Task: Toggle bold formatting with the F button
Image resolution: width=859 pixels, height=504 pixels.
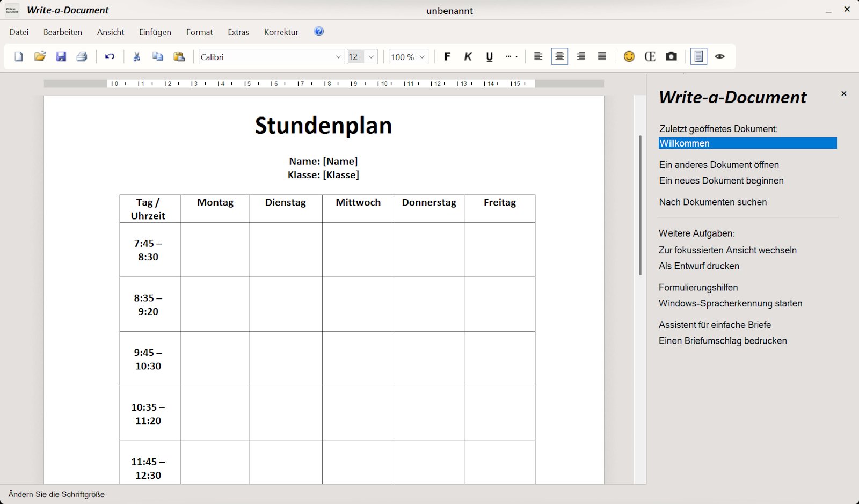Action: [x=447, y=56]
